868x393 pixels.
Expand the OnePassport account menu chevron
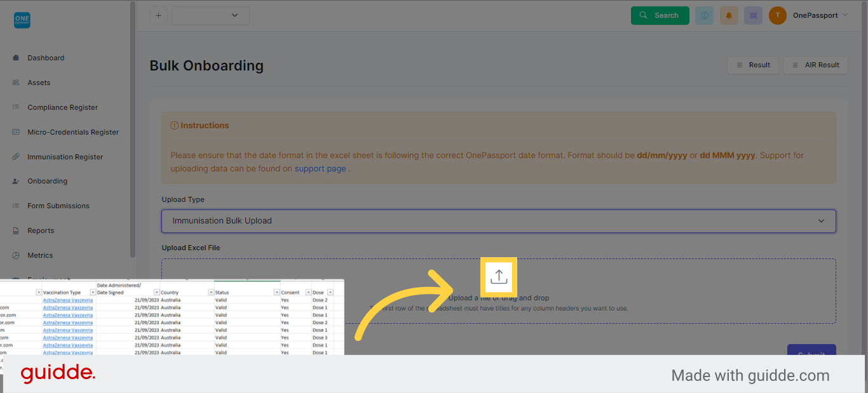click(x=845, y=15)
